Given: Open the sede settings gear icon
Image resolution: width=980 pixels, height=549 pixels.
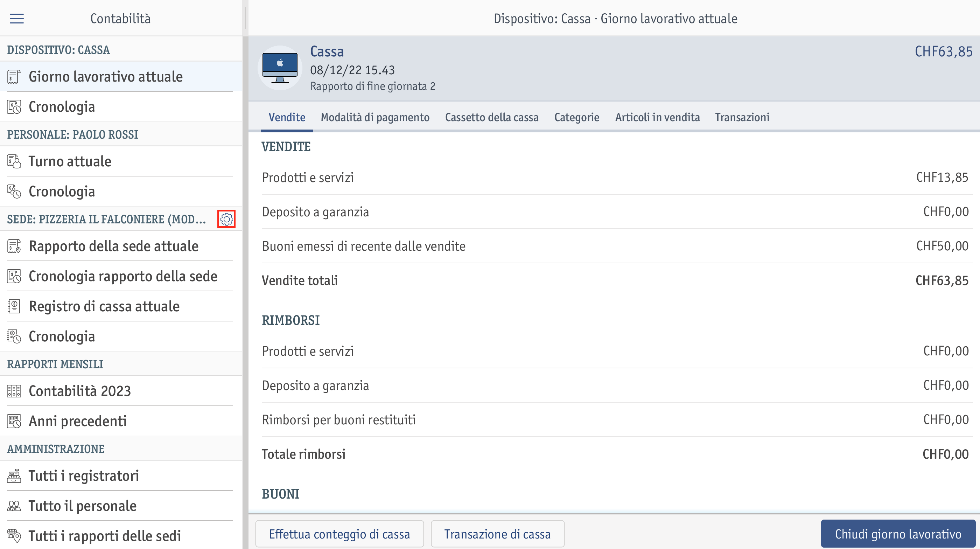Looking at the screenshot, I should tap(226, 219).
